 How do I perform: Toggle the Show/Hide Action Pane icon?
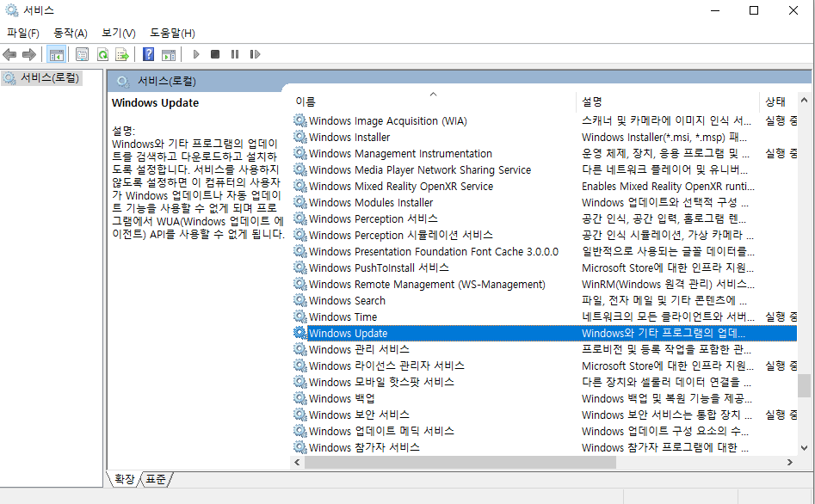point(169,54)
